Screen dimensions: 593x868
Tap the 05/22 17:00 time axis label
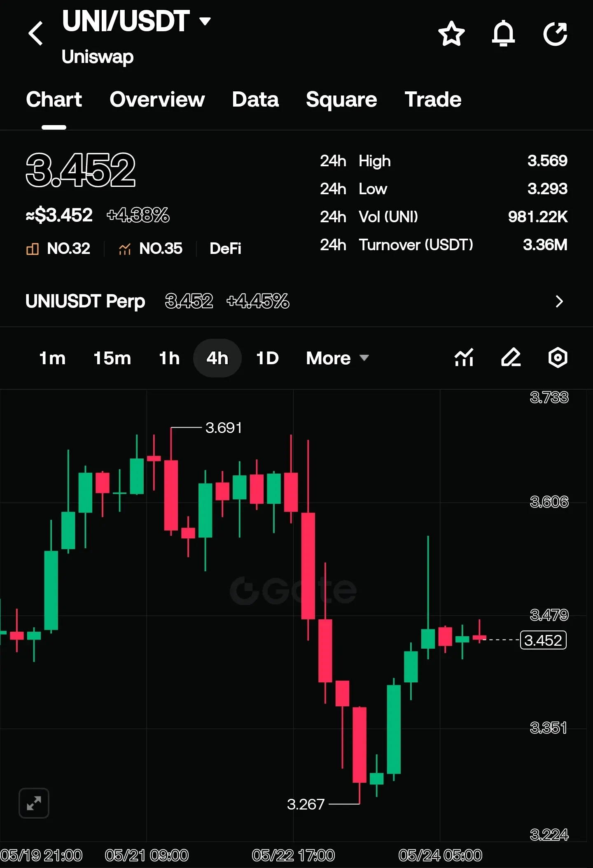(293, 856)
